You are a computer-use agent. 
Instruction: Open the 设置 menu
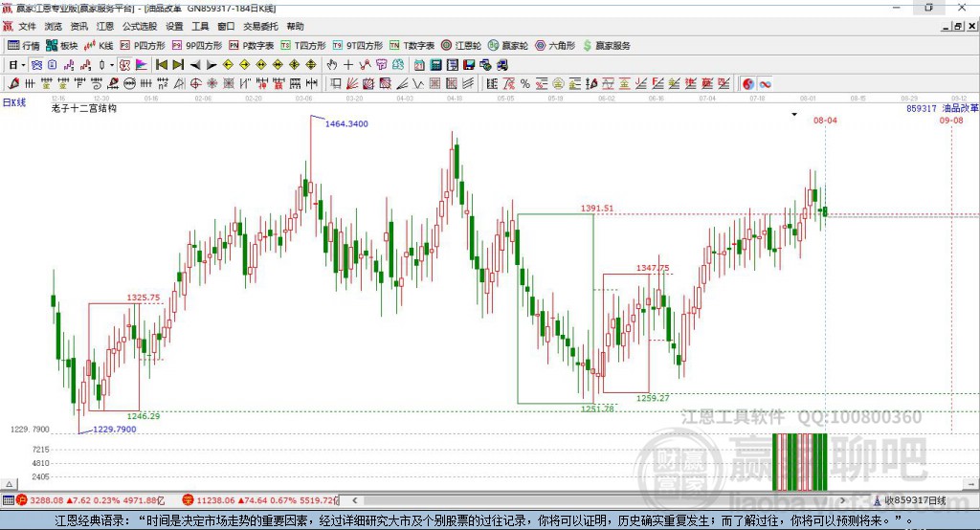click(x=174, y=26)
